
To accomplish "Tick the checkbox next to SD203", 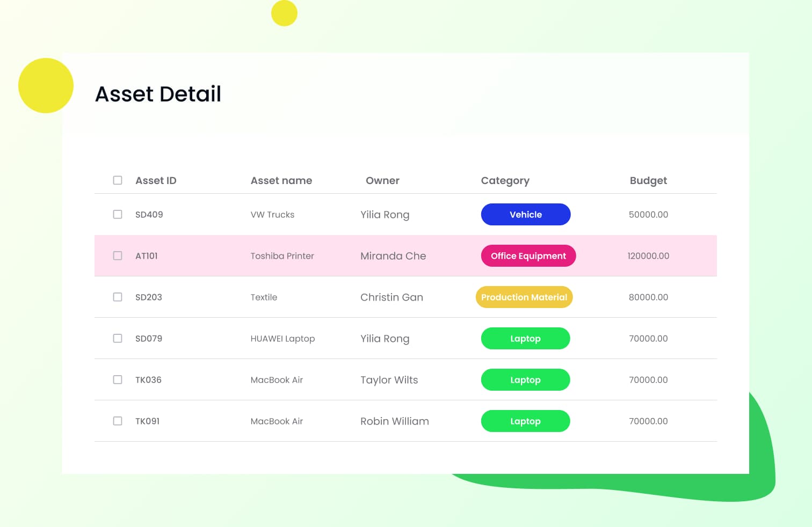I will 118,297.
